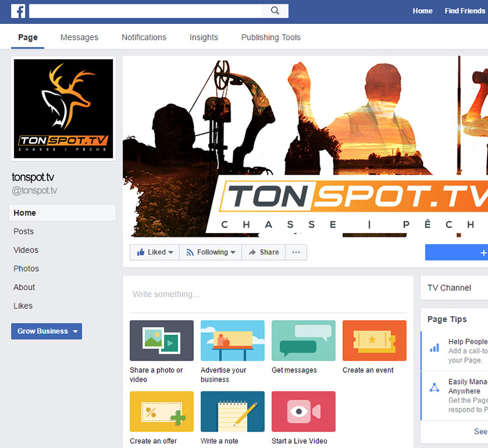Select the Create an offer icon

pyautogui.click(x=162, y=411)
